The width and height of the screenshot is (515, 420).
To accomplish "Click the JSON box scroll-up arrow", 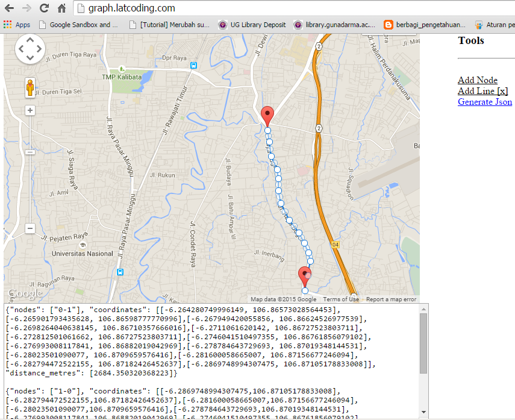I will [423, 309].
